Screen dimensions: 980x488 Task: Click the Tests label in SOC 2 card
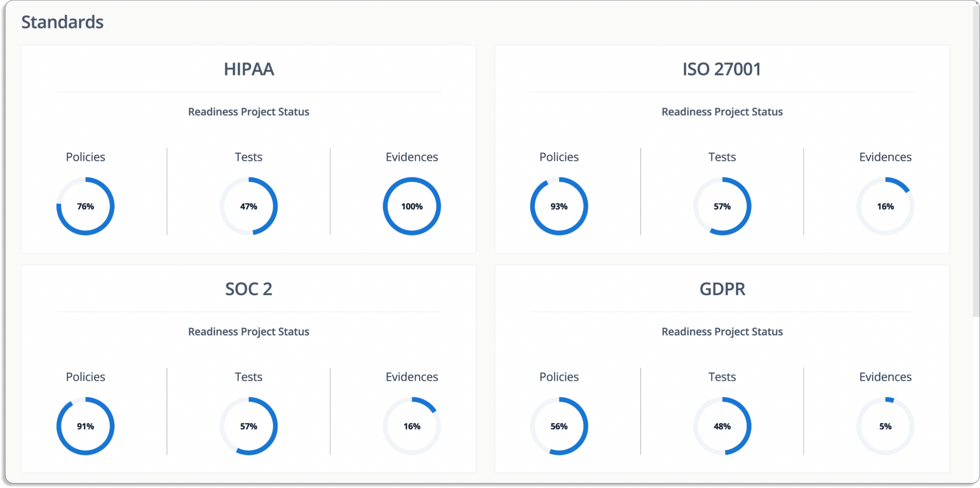[x=249, y=377]
